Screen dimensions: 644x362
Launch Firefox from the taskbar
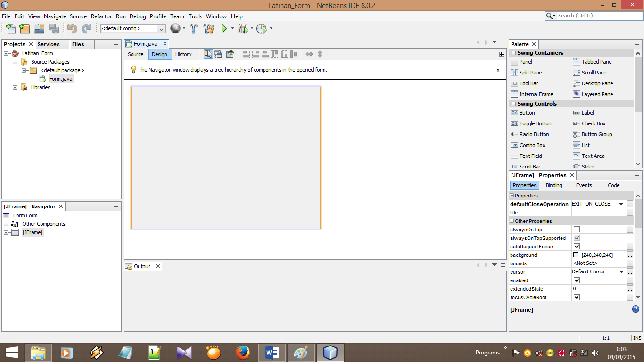coord(242,352)
